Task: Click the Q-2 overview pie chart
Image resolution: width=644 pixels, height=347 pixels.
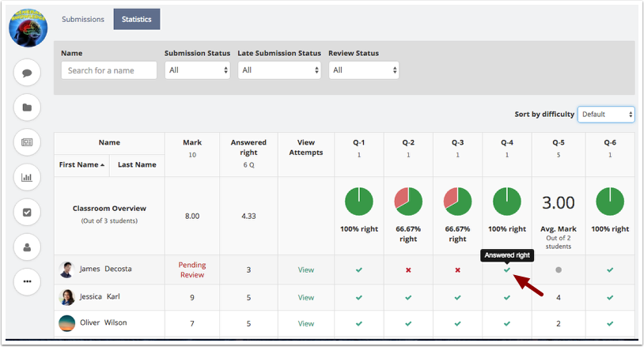Action: point(408,202)
